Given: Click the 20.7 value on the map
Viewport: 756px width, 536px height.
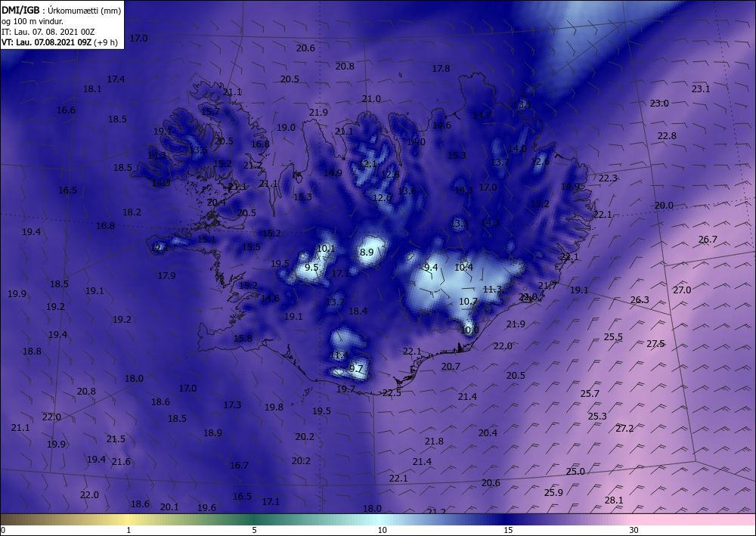Looking at the screenshot, I should pyautogui.click(x=451, y=367).
